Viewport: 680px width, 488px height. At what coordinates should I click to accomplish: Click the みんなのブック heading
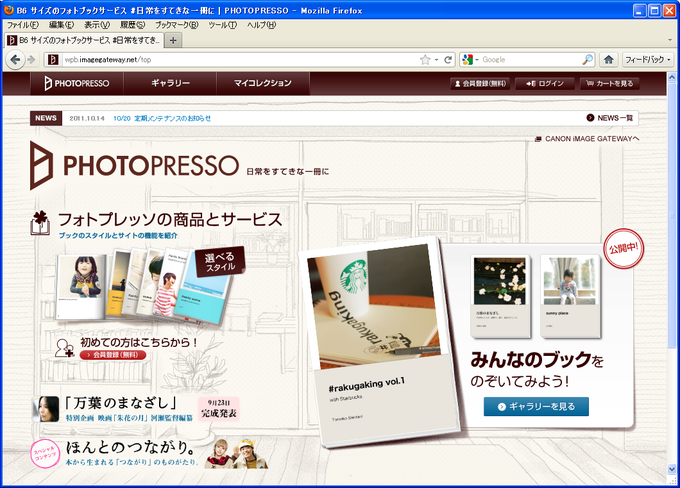coord(537,360)
